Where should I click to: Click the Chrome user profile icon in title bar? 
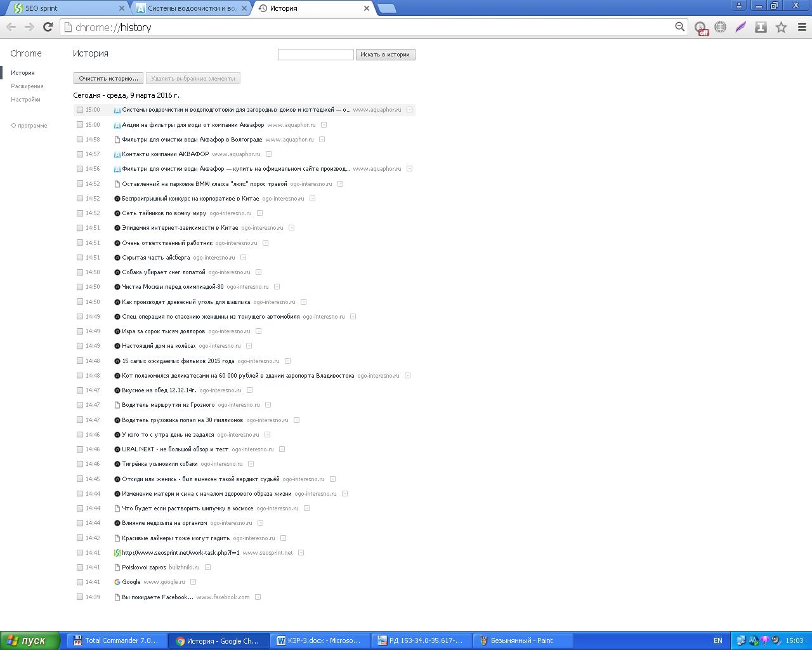(738, 5)
